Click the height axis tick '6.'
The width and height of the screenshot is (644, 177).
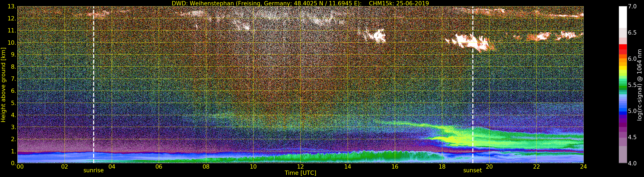(x=13, y=91)
